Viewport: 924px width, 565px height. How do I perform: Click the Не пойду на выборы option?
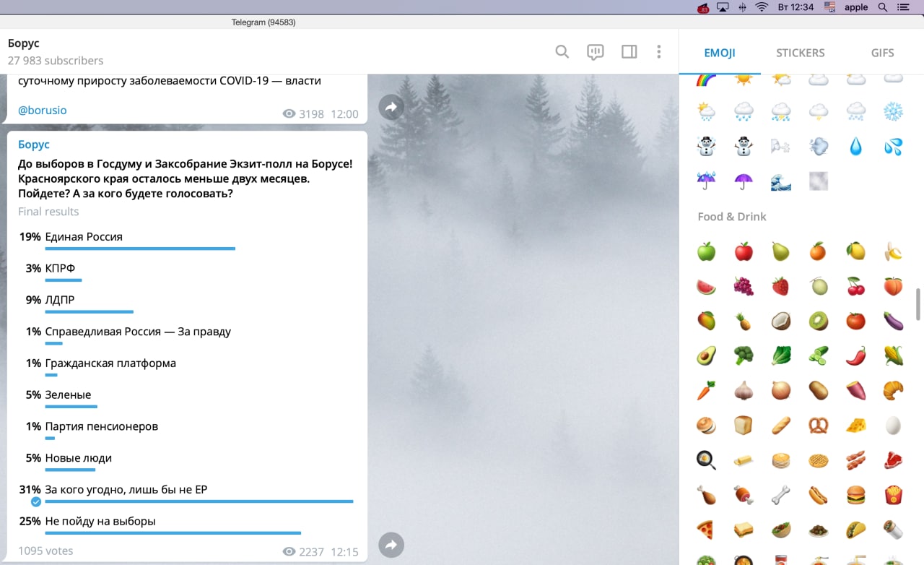point(187,526)
